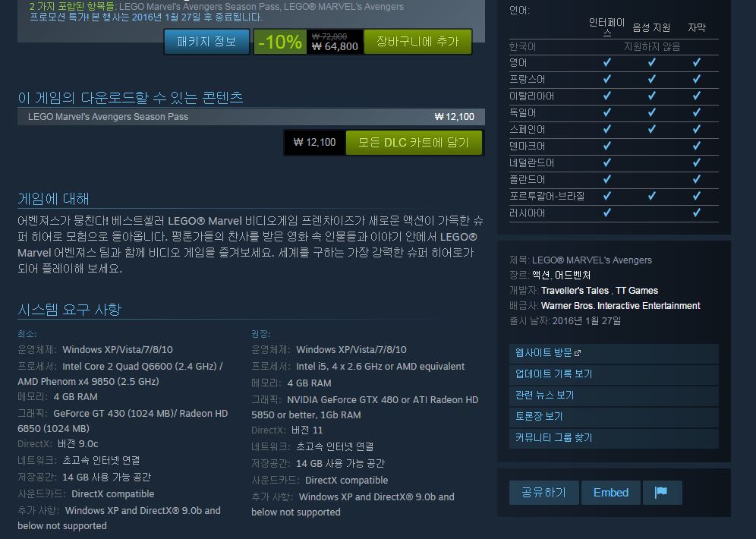Screen dimensions: 756x539
Task: Click the flag report icon button
Action: pos(662,492)
